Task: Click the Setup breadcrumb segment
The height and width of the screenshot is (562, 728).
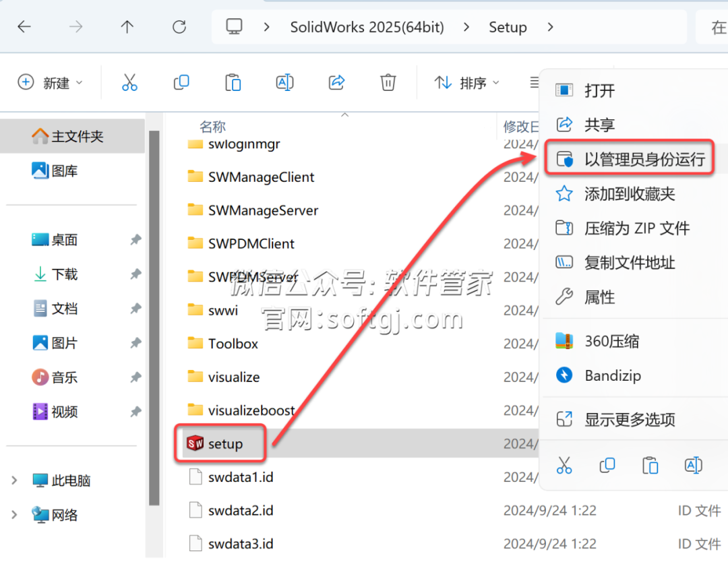Action: pyautogui.click(x=508, y=27)
